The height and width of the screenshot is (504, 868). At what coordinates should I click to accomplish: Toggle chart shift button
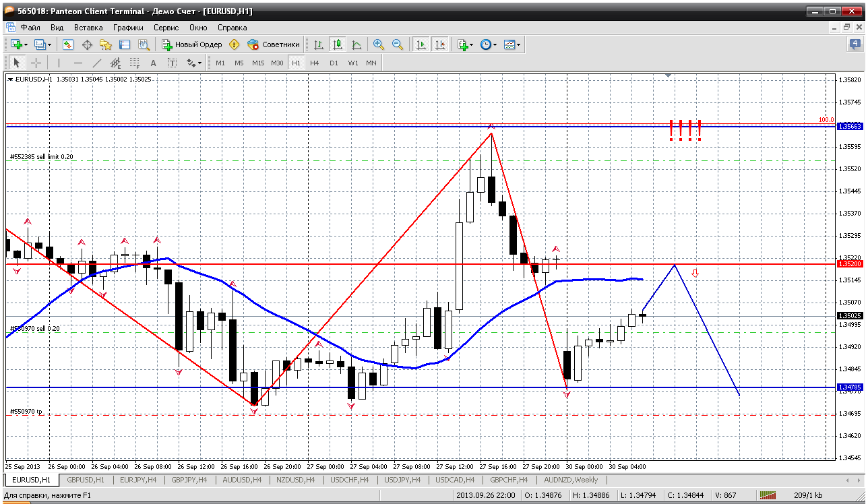440,44
